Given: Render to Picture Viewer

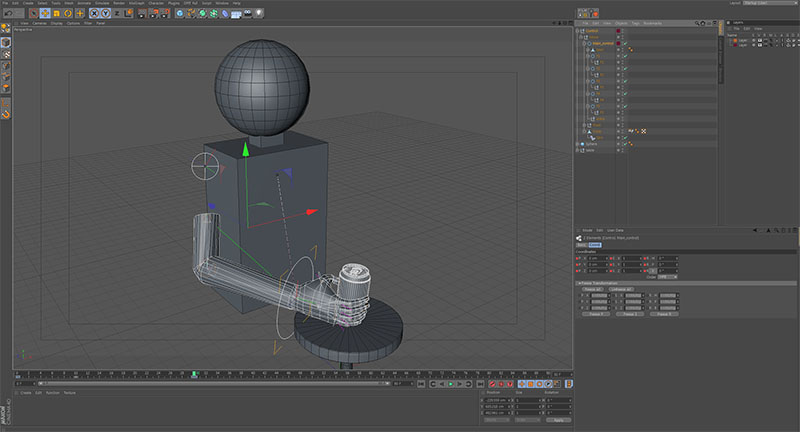Looking at the screenshot, I should [153, 13].
